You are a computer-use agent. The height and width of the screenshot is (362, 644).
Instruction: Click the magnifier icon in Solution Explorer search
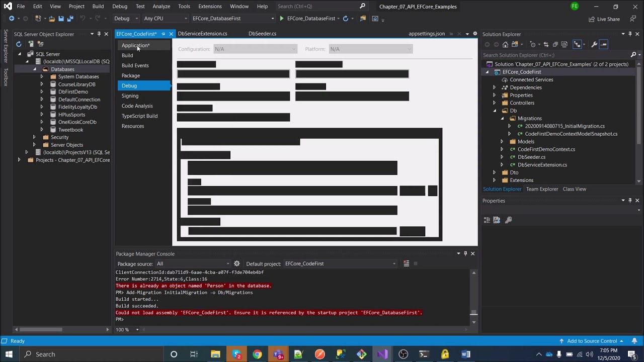[633, 55]
